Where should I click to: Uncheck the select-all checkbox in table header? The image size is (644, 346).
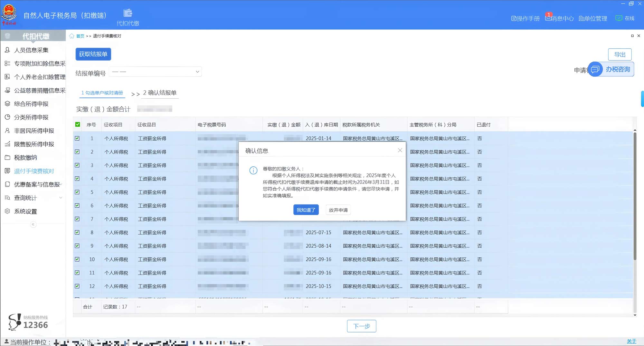point(77,124)
